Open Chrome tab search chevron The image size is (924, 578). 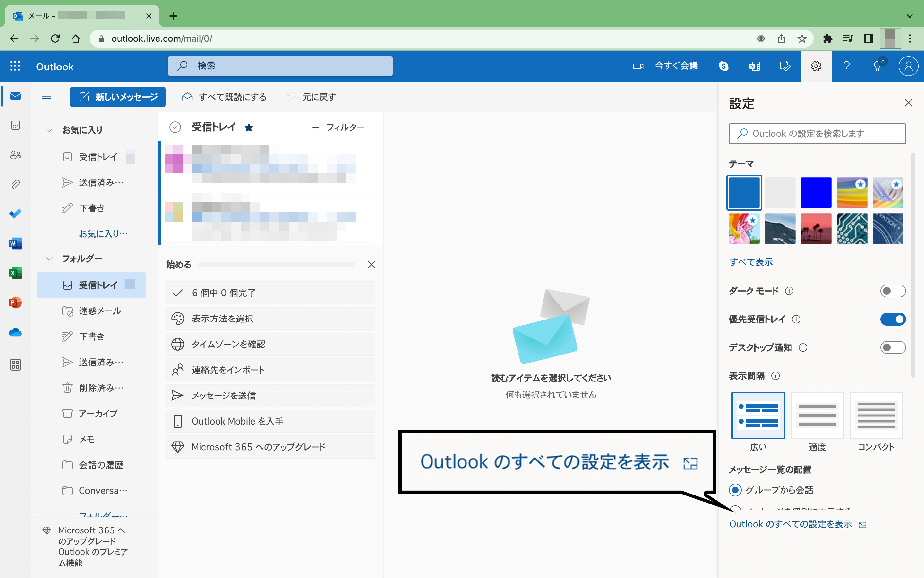pyautogui.click(x=910, y=16)
